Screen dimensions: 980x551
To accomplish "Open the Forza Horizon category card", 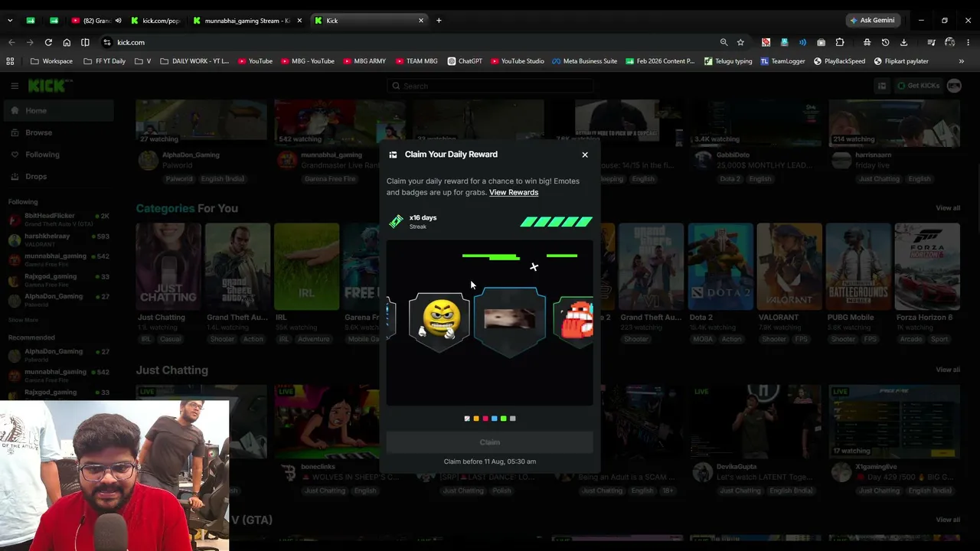I will 927,266.
